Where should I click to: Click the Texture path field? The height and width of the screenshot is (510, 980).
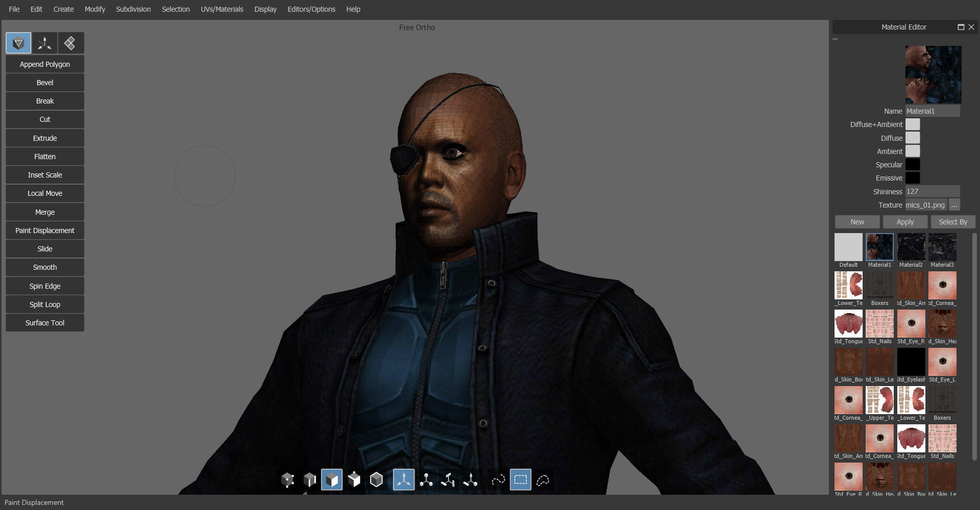click(926, 205)
